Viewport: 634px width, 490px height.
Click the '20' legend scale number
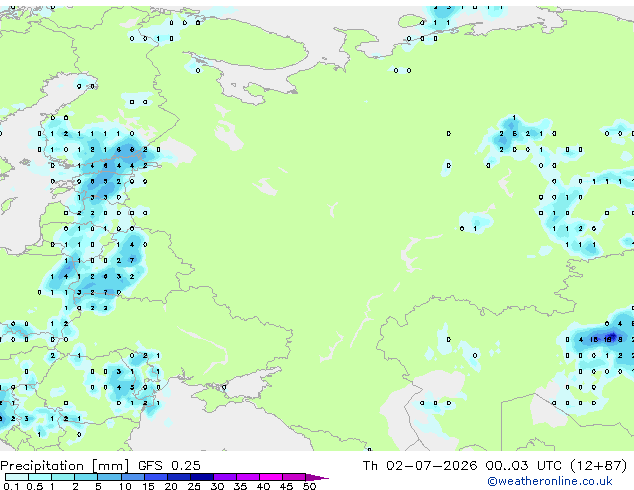[171, 486]
